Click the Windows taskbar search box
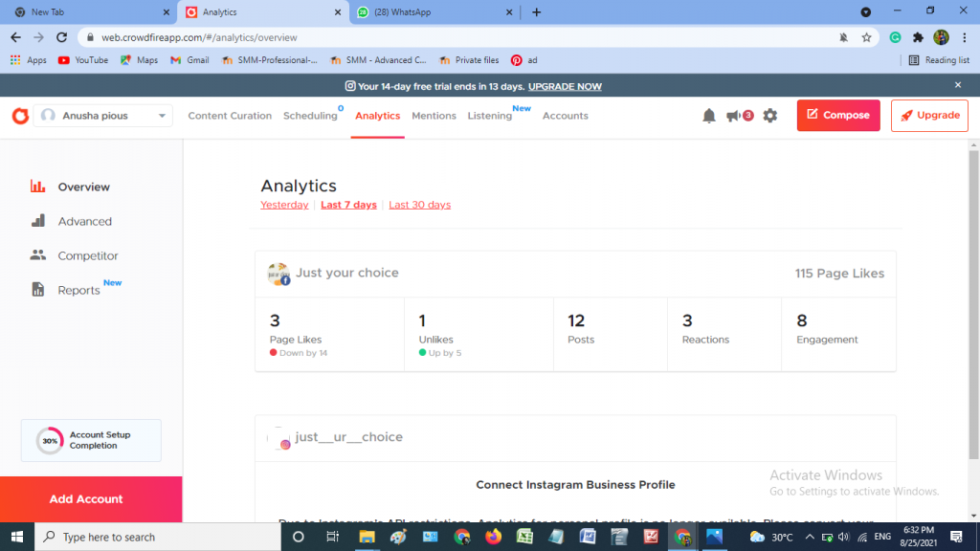This screenshot has width=980, height=551. (158, 537)
